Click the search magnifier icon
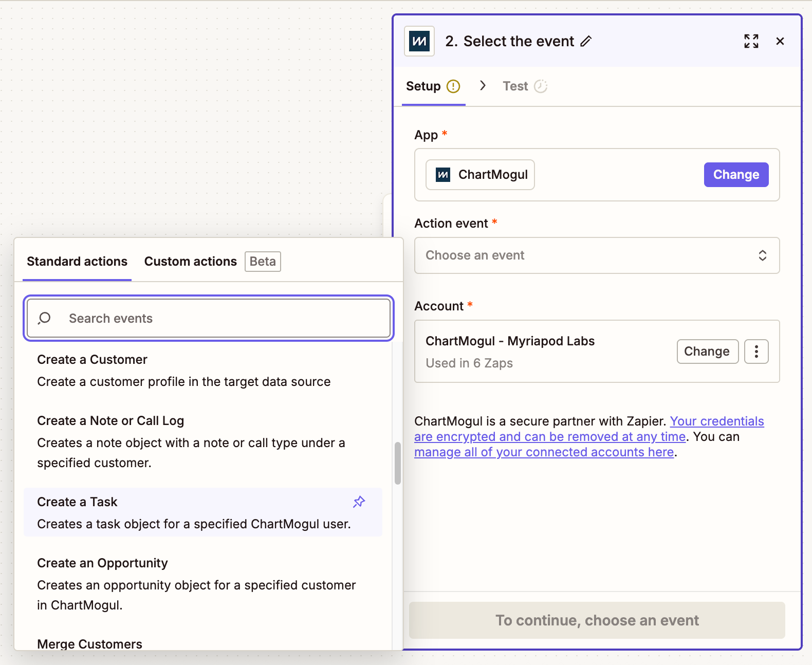812x665 pixels. [45, 319]
